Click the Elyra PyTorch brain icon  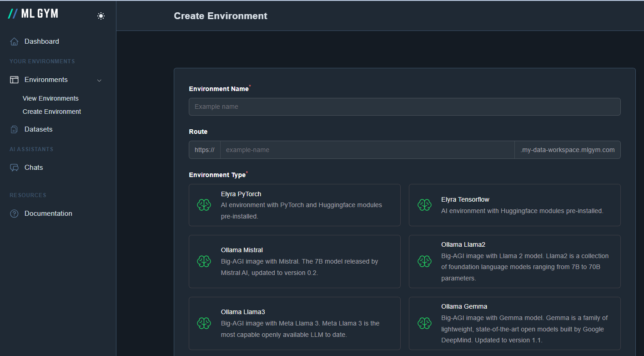pyautogui.click(x=204, y=205)
